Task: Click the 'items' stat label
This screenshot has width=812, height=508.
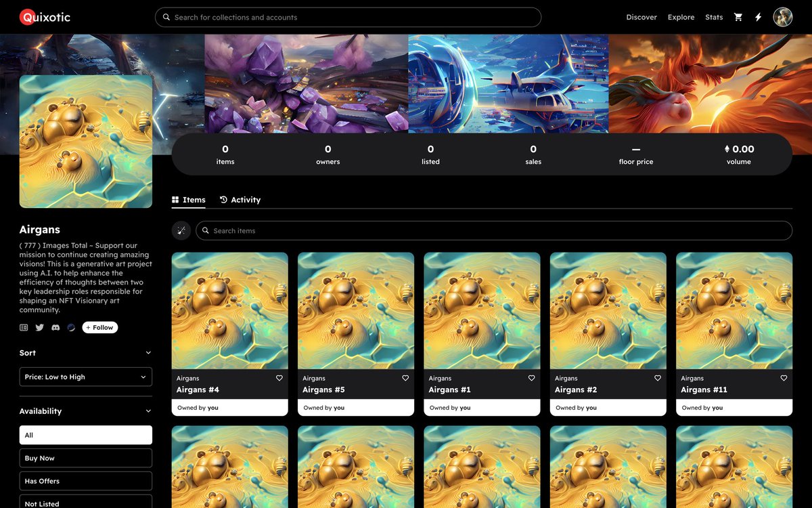Action: tap(225, 162)
